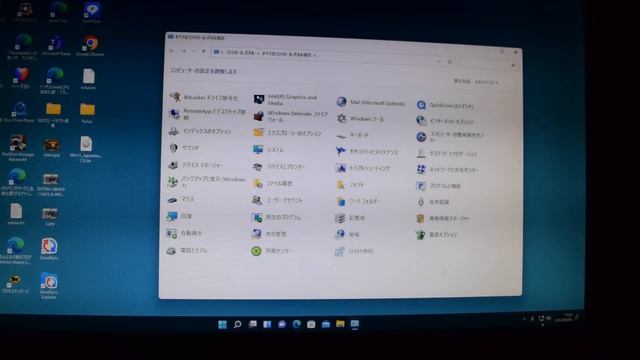
Task: Open Speech Recognition (音声認識)
Action: [x=433, y=202]
